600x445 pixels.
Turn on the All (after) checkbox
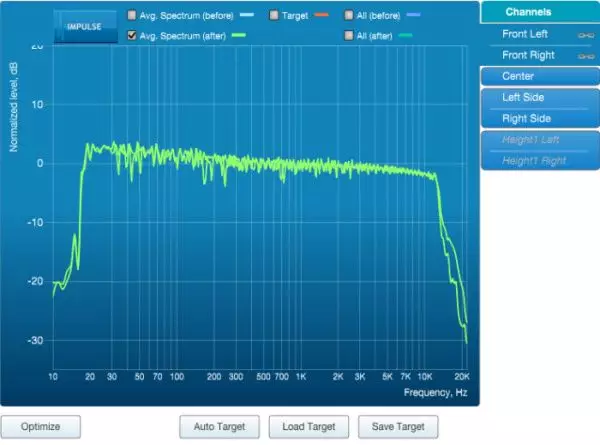[x=348, y=35]
